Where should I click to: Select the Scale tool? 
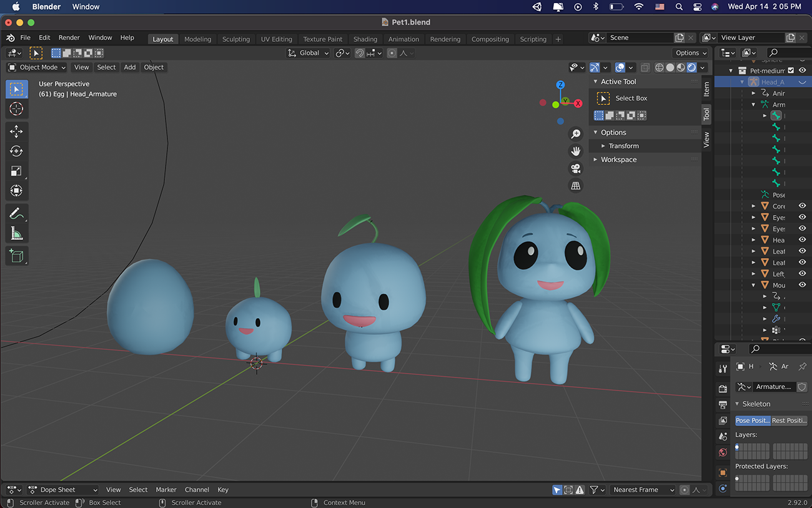point(17,171)
